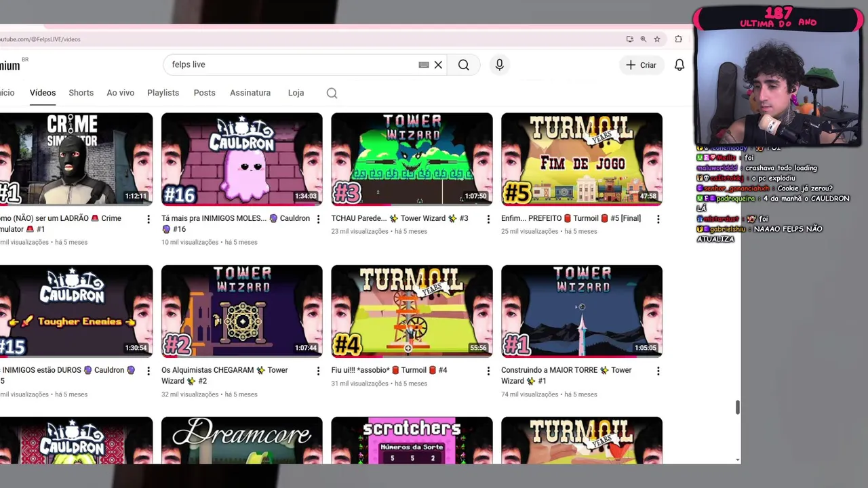Open Tower Wizard #1 thumbnail
The height and width of the screenshot is (488, 868).
582,311
